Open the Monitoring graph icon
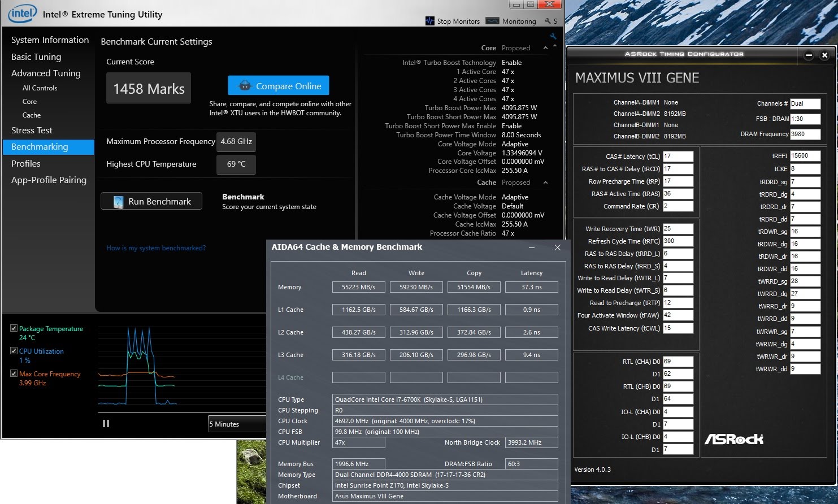The height and width of the screenshot is (504, 838). [x=492, y=21]
